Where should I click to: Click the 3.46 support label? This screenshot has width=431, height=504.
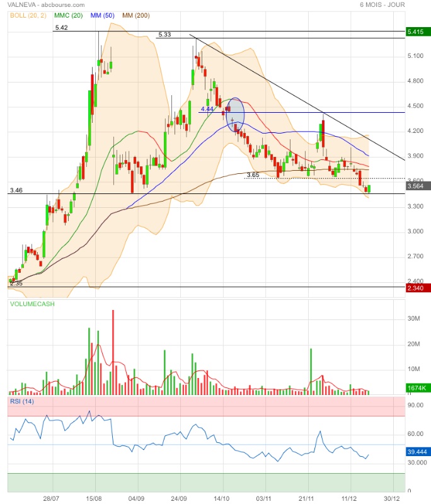(x=16, y=190)
